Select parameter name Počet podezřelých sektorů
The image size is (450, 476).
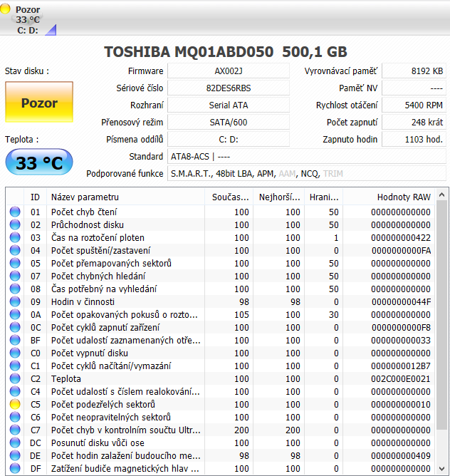103,404
